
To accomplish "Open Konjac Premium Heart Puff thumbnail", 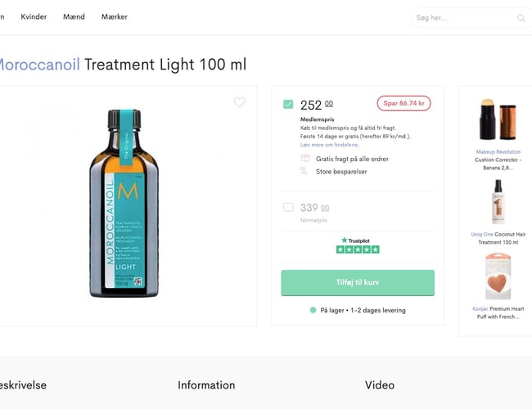I will (x=498, y=277).
